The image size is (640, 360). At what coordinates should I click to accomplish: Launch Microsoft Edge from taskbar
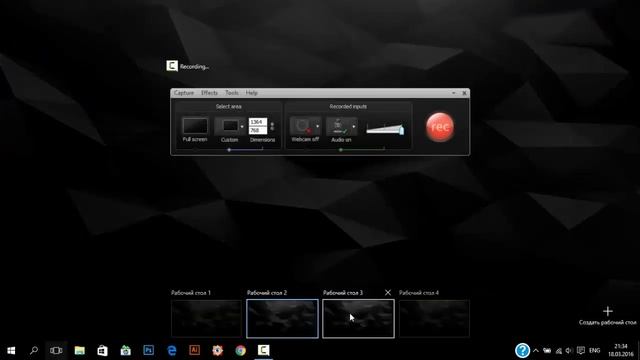pyautogui.click(x=172, y=350)
